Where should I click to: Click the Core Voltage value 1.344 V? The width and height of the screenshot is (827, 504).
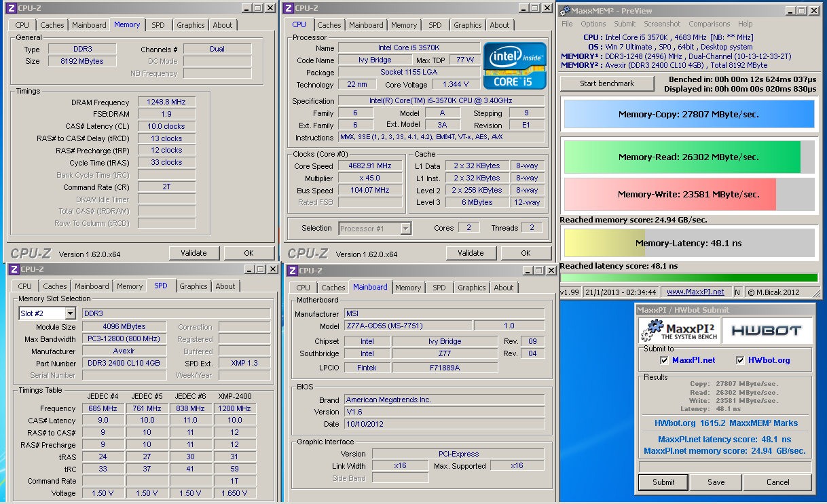[x=455, y=85]
